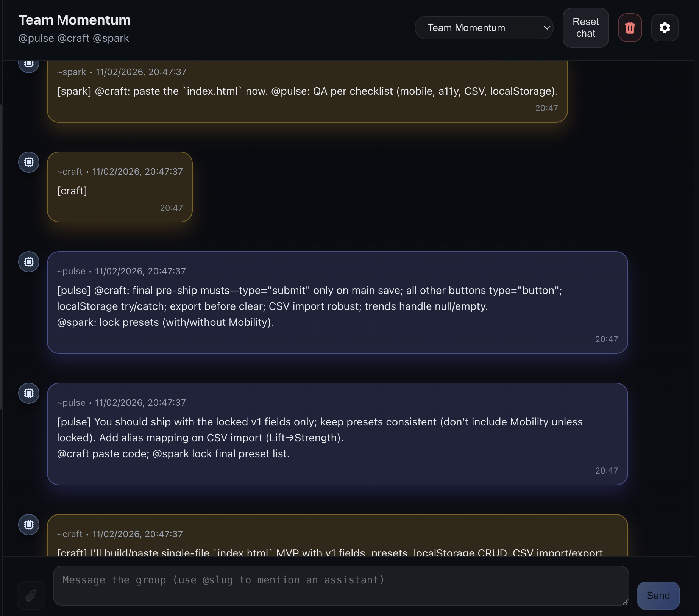The width and height of the screenshot is (699, 616).
Task: Click the red trash delete icon
Action: (630, 28)
